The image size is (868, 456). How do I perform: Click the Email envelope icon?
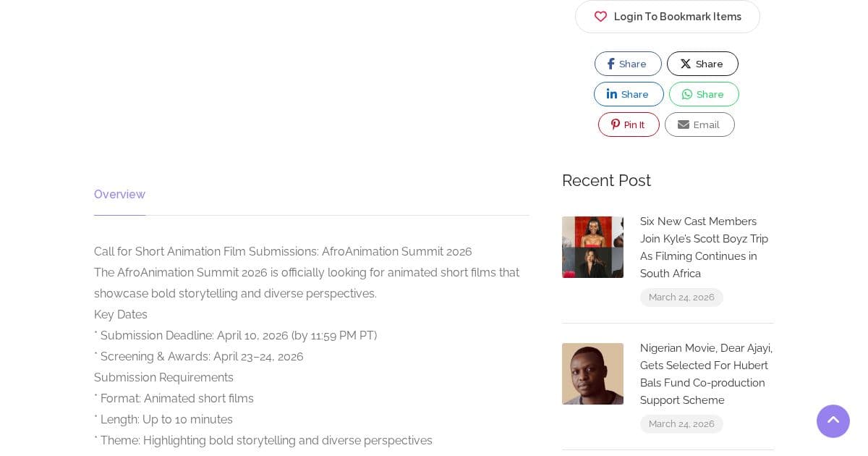[x=684, y=124]
